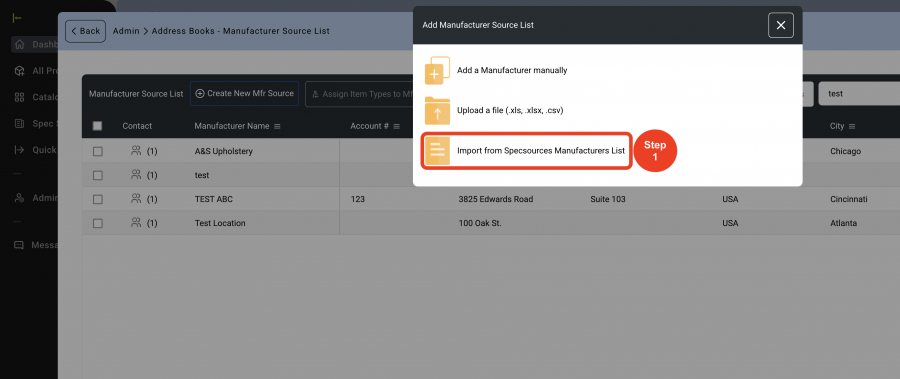900x379 pixels.
Task: Click the Import from Specsources list icon
Action: click(437, 151)
